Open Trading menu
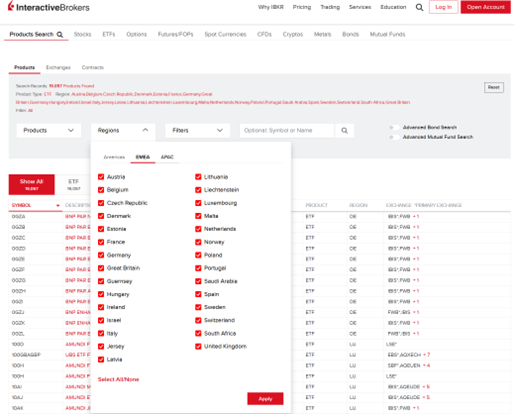This screenshot has width=514, height=414. (330, 7)
